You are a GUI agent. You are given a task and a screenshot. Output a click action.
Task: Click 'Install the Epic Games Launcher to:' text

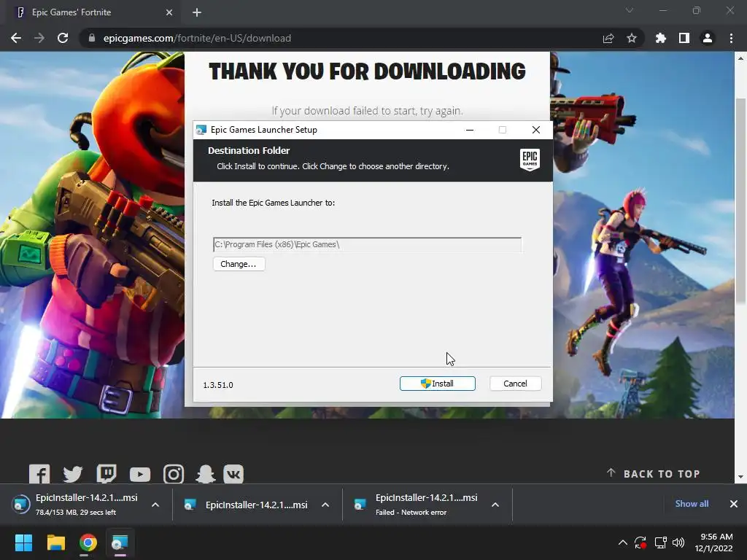coord(274,203)
